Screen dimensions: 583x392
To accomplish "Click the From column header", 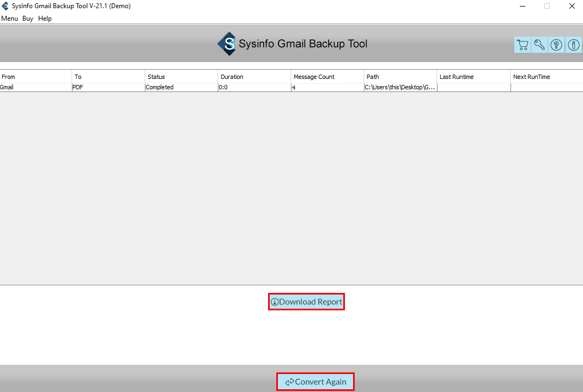I will click(x=35, y=76).
